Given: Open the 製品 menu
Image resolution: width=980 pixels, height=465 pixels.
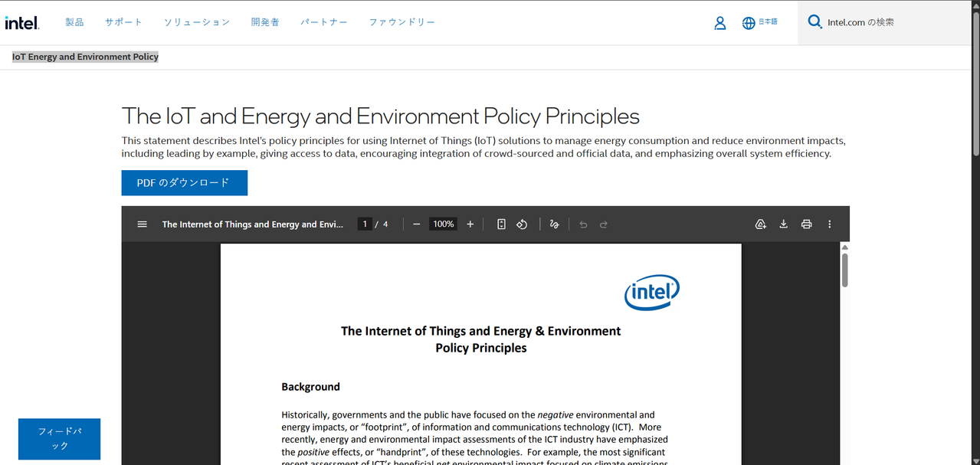Looking at the screenshot, I should pyautogui.click(x=74, y=22).
